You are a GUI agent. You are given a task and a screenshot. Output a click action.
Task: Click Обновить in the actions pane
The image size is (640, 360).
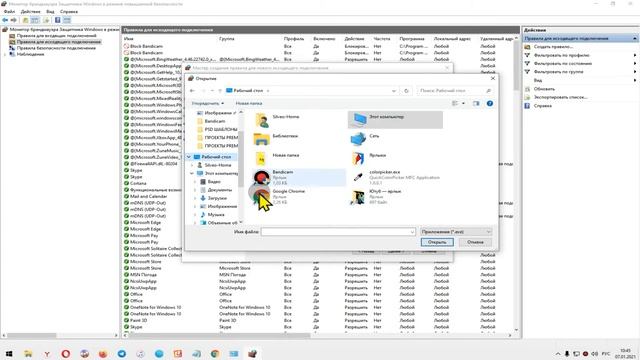[x=544, y=89]
